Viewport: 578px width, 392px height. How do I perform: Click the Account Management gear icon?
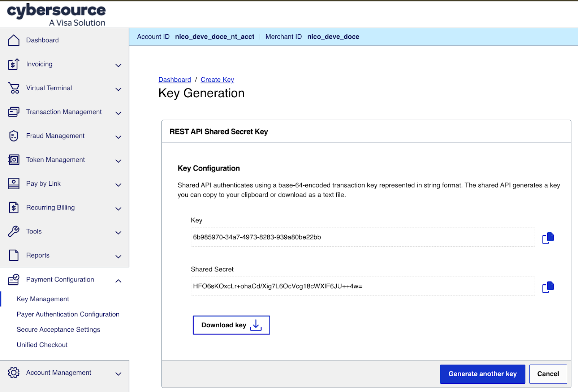14,372
